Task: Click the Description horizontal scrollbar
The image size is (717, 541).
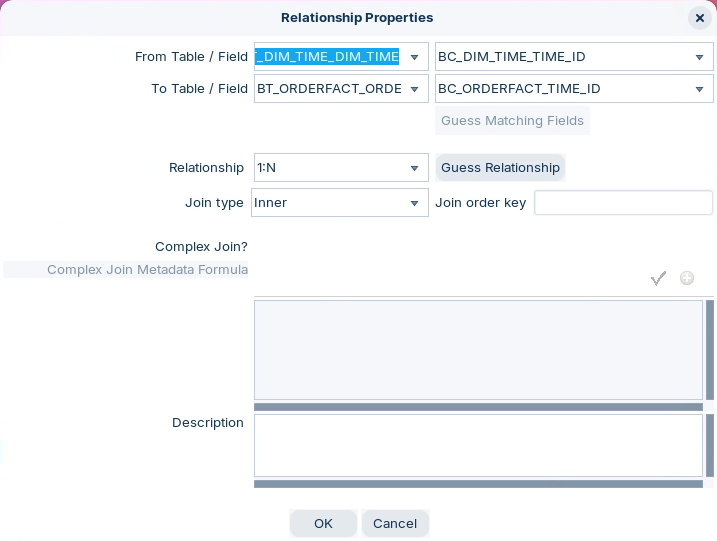Action: (x=478, y=484)
